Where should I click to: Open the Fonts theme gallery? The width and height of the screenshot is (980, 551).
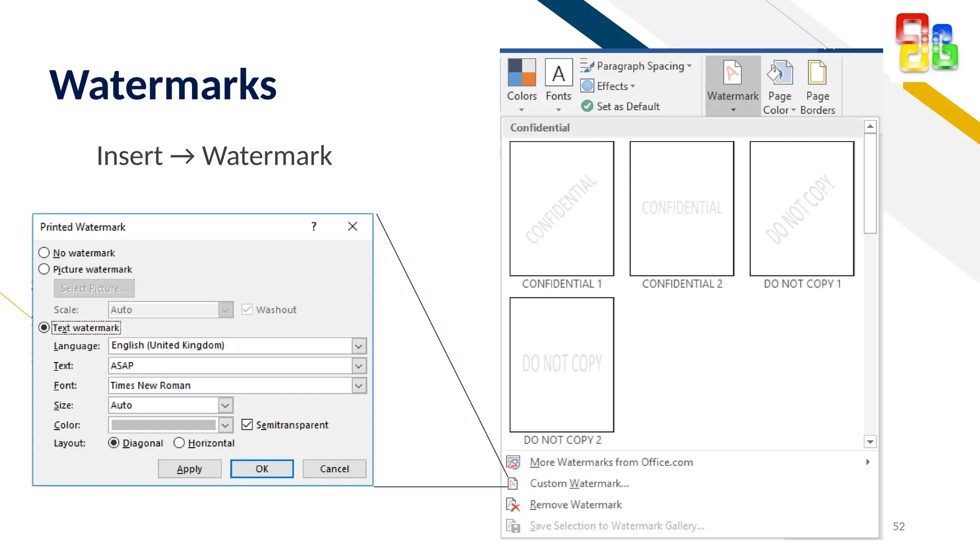pyautogui.click(x=558, y=85)
